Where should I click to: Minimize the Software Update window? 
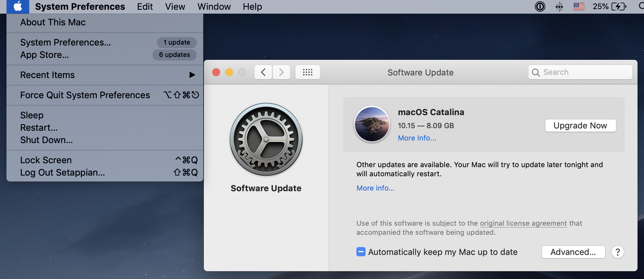(x=229, y=72)
